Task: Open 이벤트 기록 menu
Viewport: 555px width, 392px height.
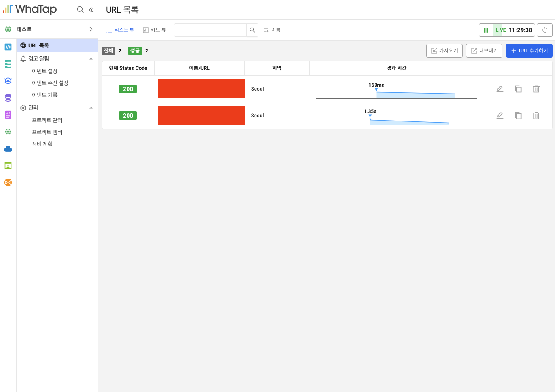Action: click(x=44, y=95)
